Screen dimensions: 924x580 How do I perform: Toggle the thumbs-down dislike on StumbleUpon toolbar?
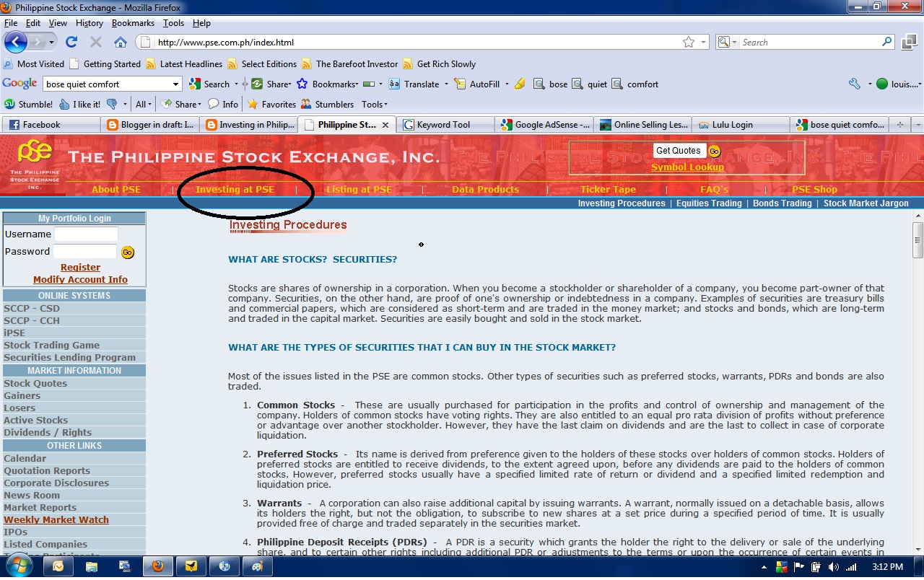pyautogui.click(x=113, y=105)
